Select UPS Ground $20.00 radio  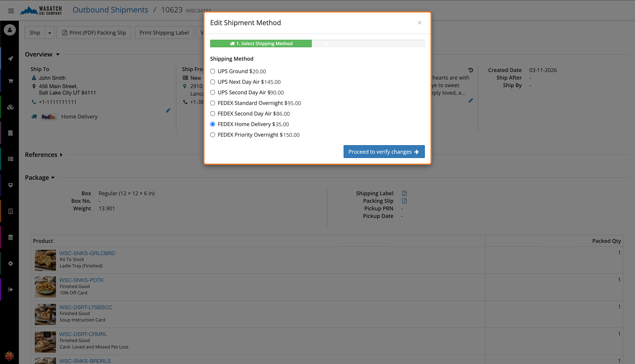pos(213,71)
